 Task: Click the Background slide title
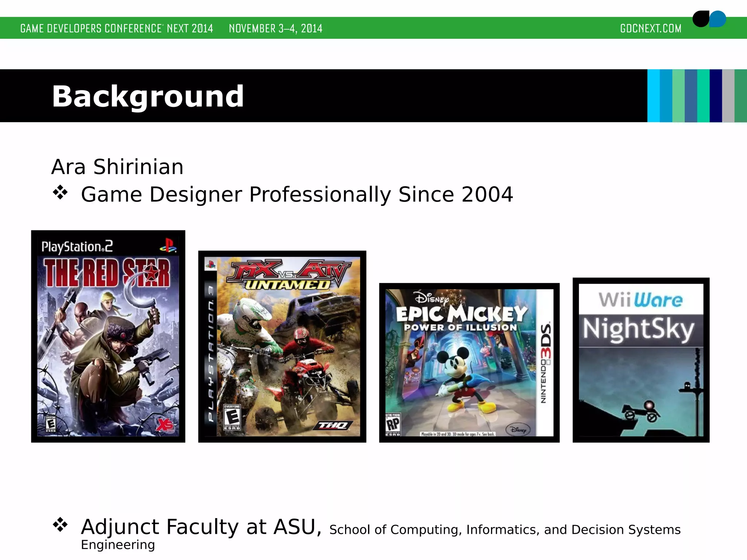148,96
